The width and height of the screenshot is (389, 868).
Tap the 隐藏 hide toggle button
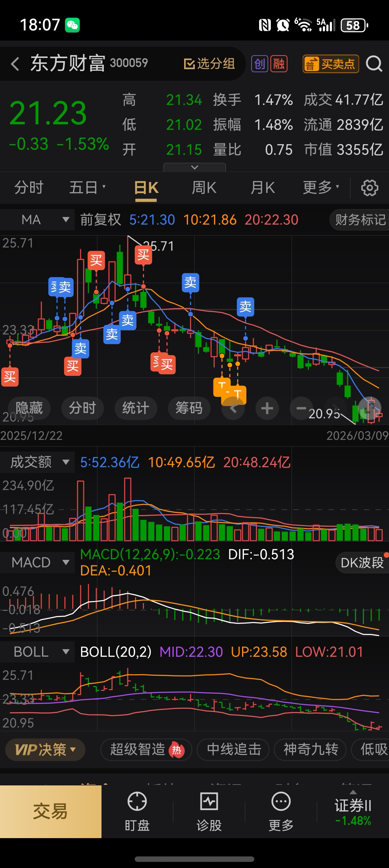point(29,408)
